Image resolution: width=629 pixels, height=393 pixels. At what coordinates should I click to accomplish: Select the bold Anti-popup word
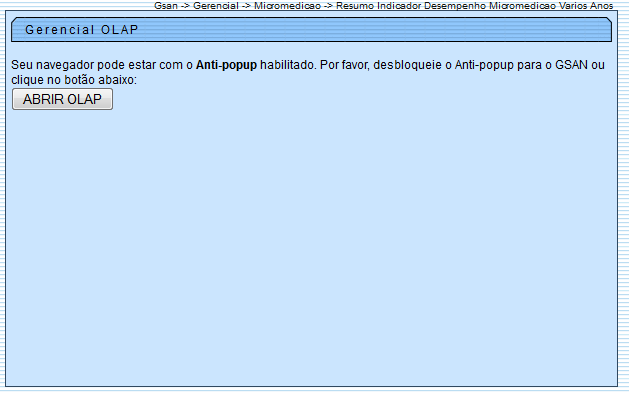pos(226,65)
